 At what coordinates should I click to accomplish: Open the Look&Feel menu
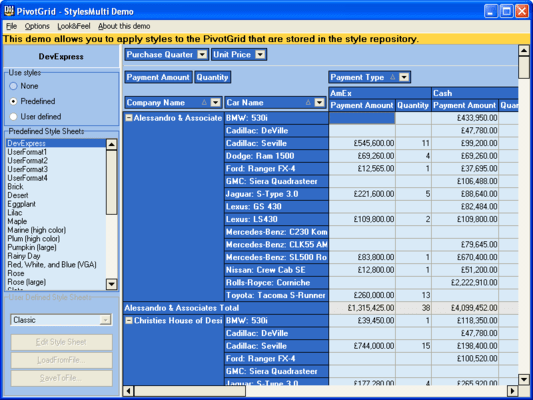pyautogui.click(x=74, y=26)
